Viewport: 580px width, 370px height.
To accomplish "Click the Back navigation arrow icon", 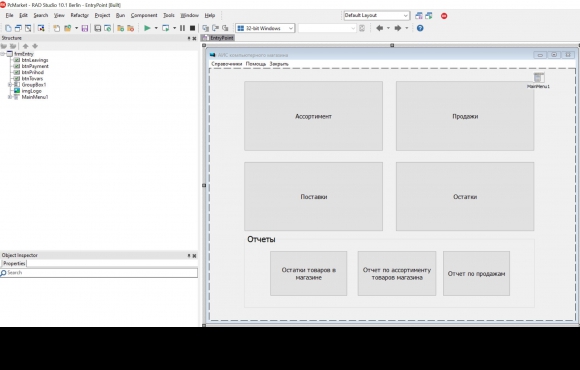I will pyautogui.click(x=379, y=28).
